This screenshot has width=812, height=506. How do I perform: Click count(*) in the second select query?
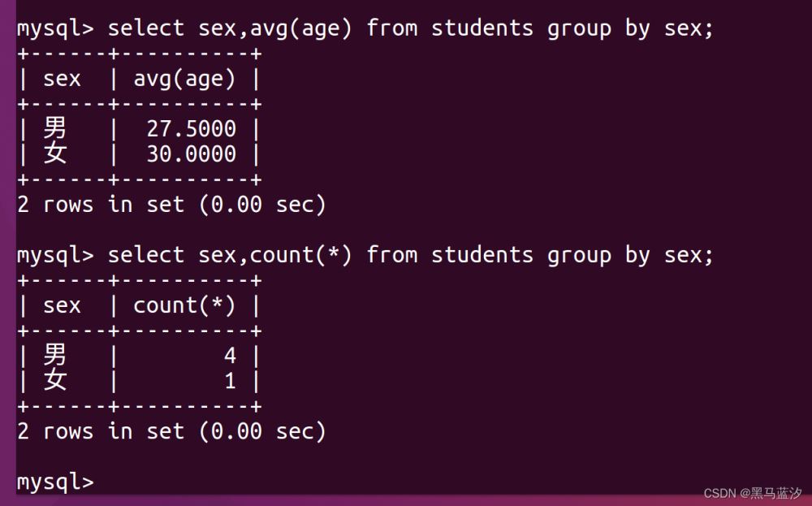tap(301, 255)
